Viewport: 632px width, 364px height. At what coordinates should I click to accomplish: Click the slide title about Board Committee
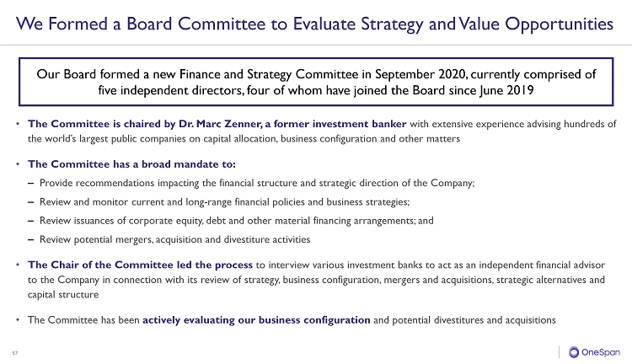(x=314, y=24)
